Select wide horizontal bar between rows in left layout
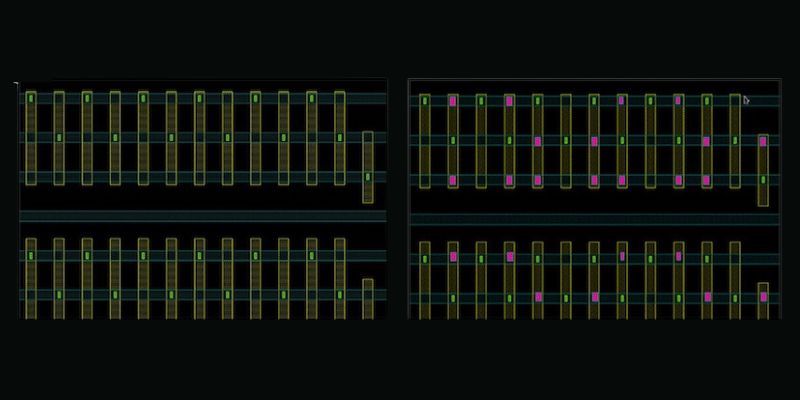800x400 pixels. click(203, 216)
